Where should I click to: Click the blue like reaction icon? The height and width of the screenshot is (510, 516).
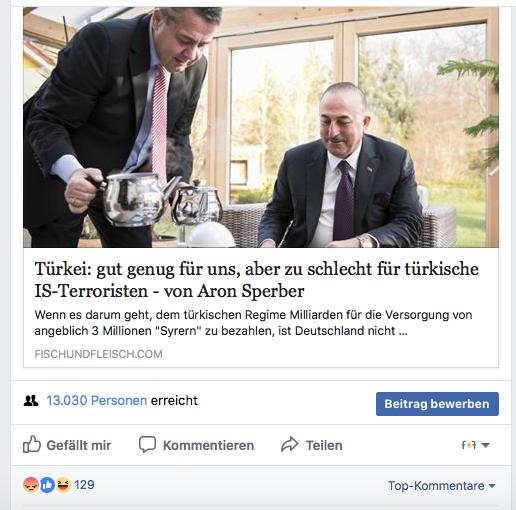click(47, 485)
